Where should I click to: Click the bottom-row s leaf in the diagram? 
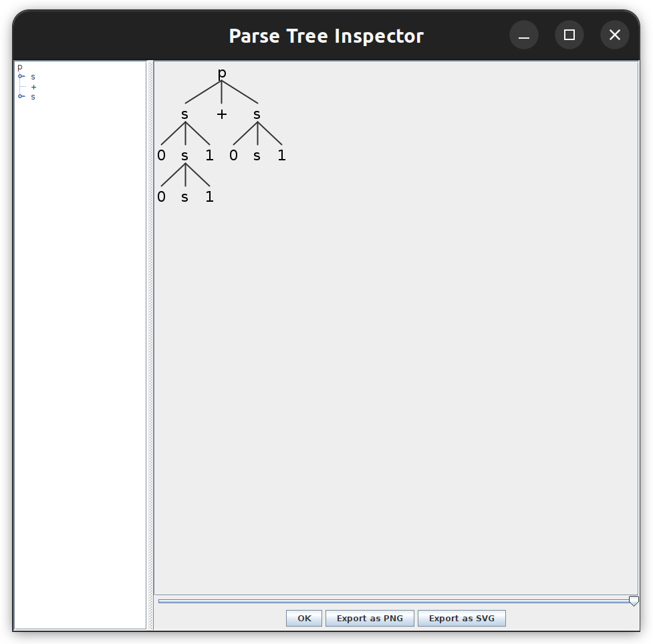pyautogui.click(x=184, y=196)
